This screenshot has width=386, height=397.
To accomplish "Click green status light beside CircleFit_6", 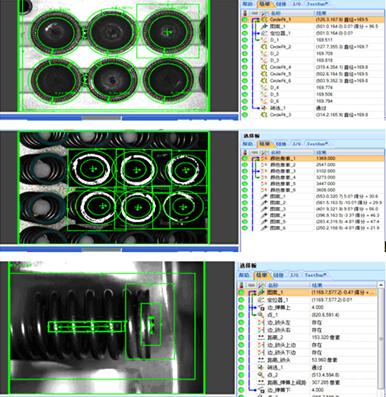I will (x=245, y=81).
